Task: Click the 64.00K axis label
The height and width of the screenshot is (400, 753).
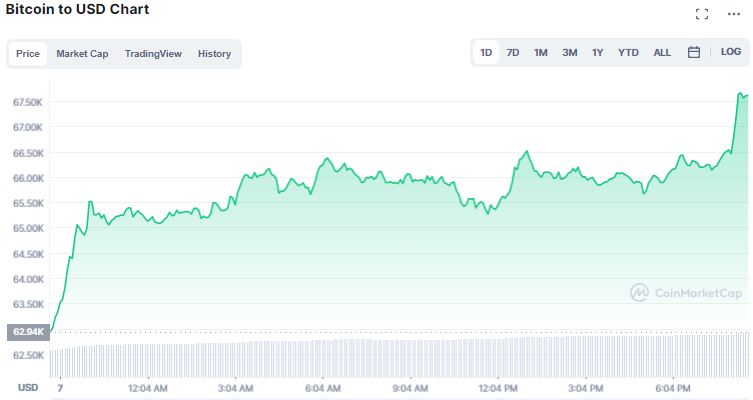Action: (x=28, y=279)
